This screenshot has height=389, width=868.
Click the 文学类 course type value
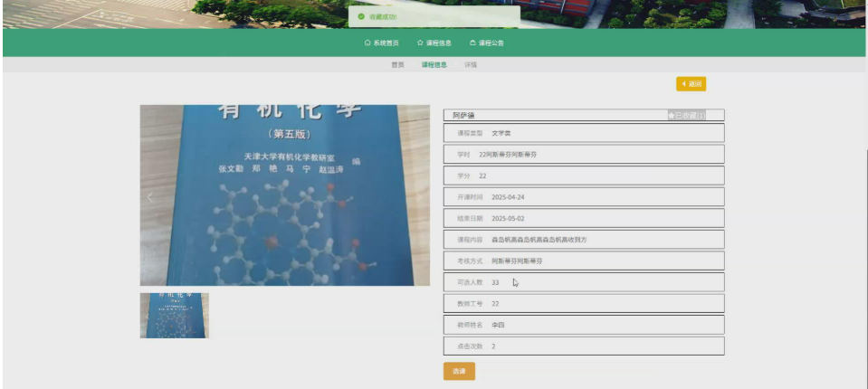point(501,133)
